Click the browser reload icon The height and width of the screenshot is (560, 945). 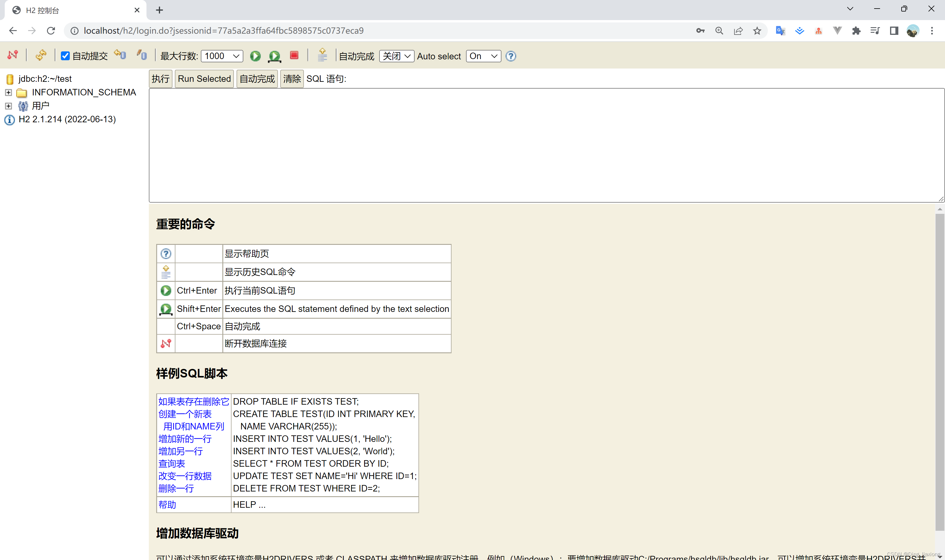[x=50, y=30]
